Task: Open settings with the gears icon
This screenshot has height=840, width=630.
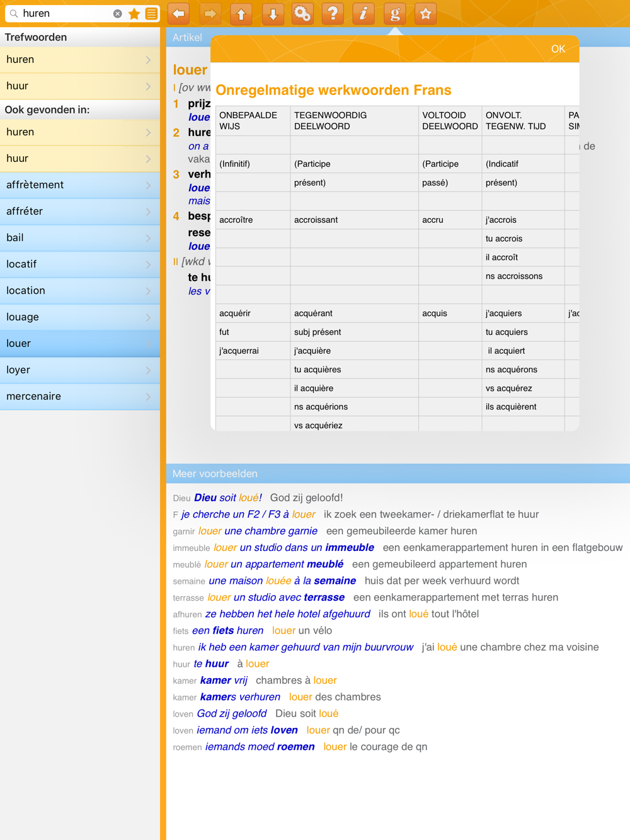Action: pyautogui.click(x=302, y=13)
